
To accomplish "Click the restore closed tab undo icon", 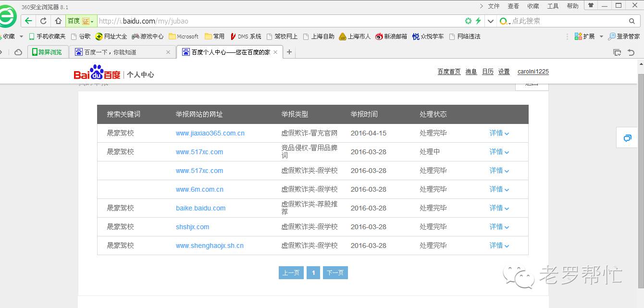I will pyautogui.click(x=632, y=52).
